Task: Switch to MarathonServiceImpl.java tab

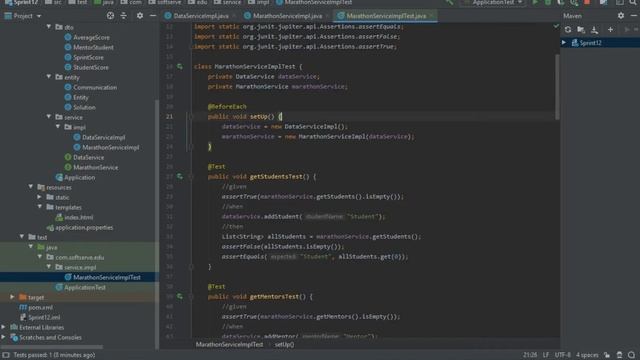Action: (x=287, y=16)
